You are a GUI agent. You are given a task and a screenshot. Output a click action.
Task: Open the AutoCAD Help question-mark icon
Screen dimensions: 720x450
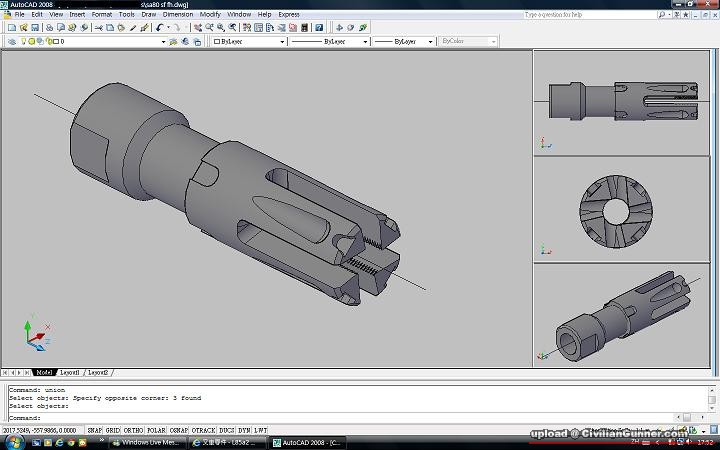[x=319, y=28]
